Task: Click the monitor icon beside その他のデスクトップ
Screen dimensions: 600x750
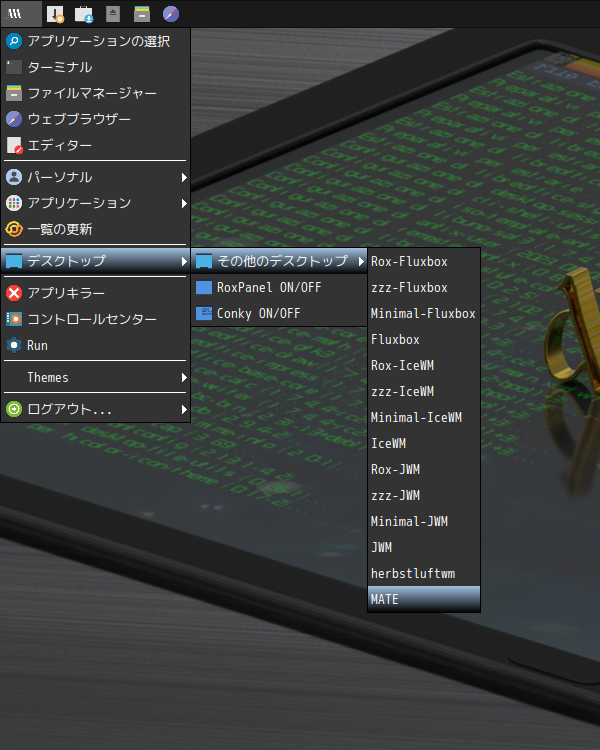Action: tap(204, 261)
